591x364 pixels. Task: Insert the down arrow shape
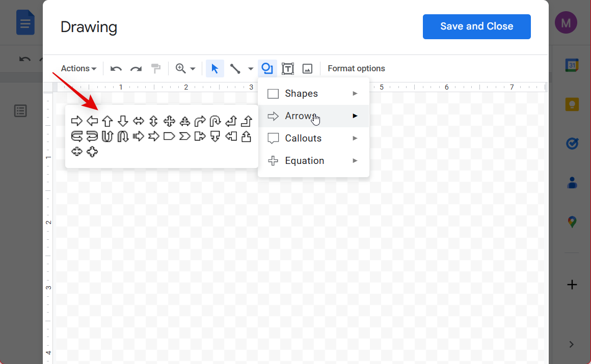click(123, 121)
